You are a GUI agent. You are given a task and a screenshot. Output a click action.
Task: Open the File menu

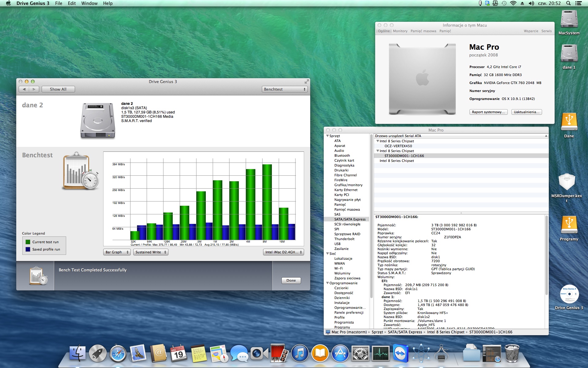tap(58, 3)
